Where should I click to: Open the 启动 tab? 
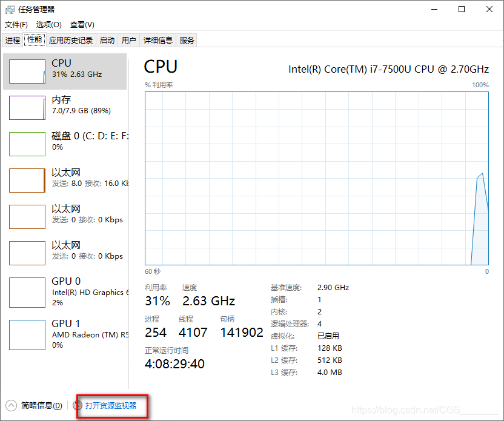(107, 40)
